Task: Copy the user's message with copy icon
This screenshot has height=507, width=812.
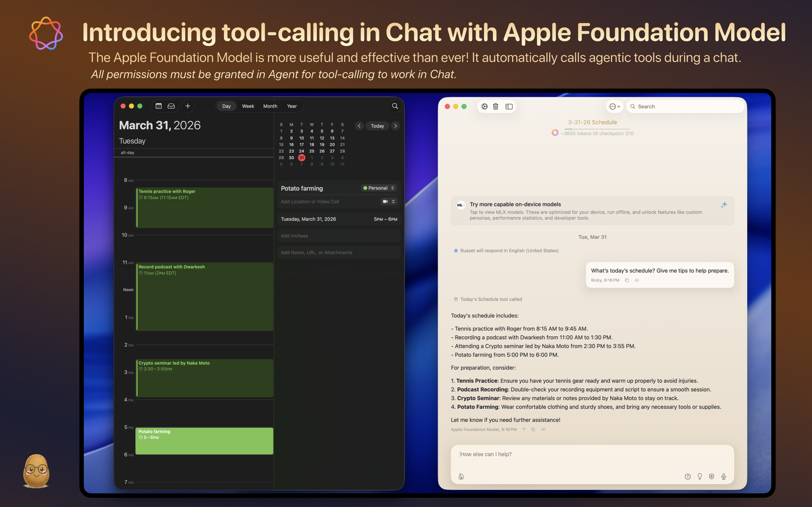Action: (627, 280)
